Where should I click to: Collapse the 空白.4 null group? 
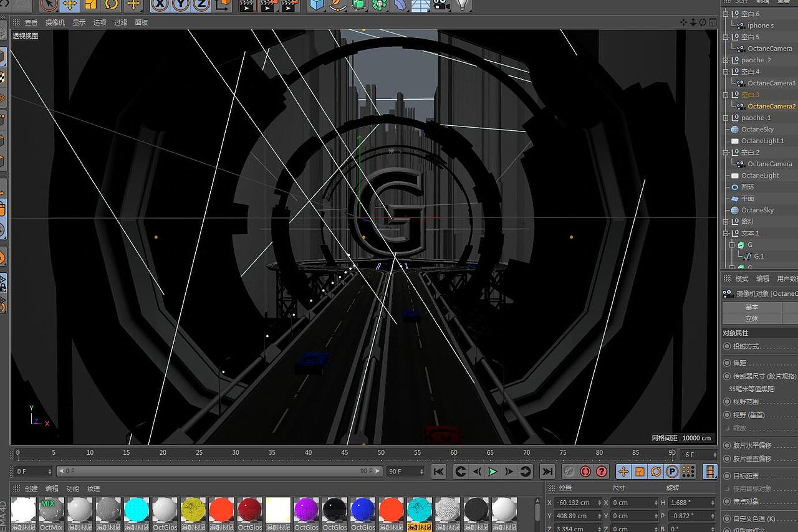(x=726, y=72)
